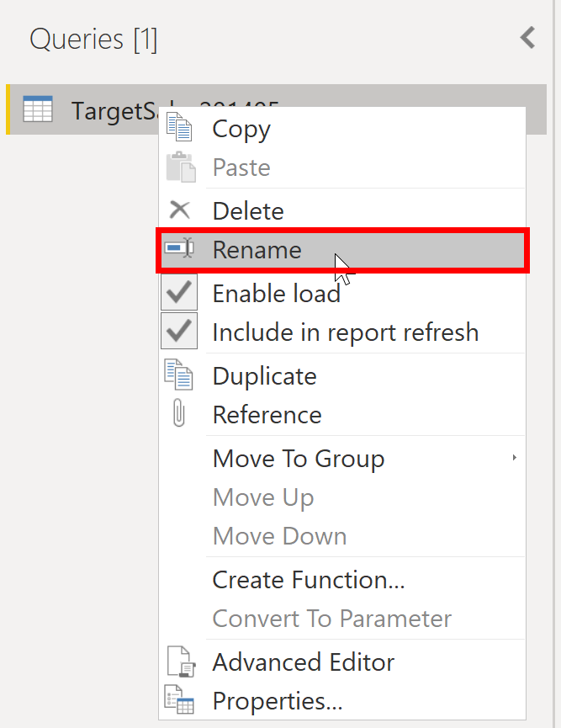Collapse the Queries pane with the chevron
The image size is (561, 728).
(527, 38)
